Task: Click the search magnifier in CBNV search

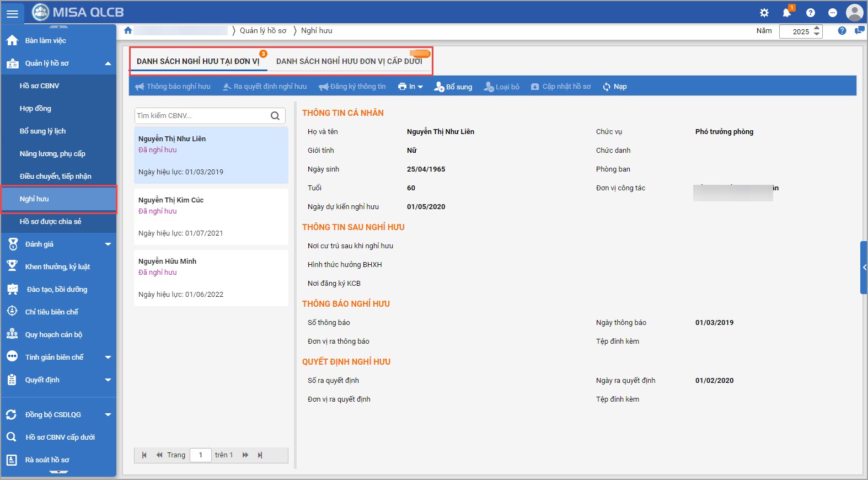Action: point(275,116)
